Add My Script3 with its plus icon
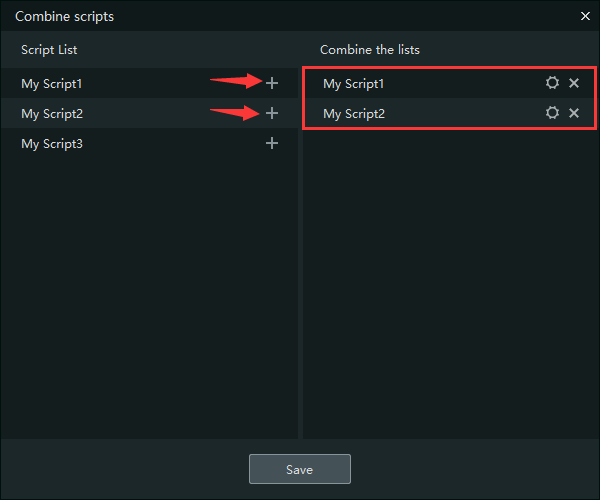Viewport: 600px width, 500px height. click(272, 143)
